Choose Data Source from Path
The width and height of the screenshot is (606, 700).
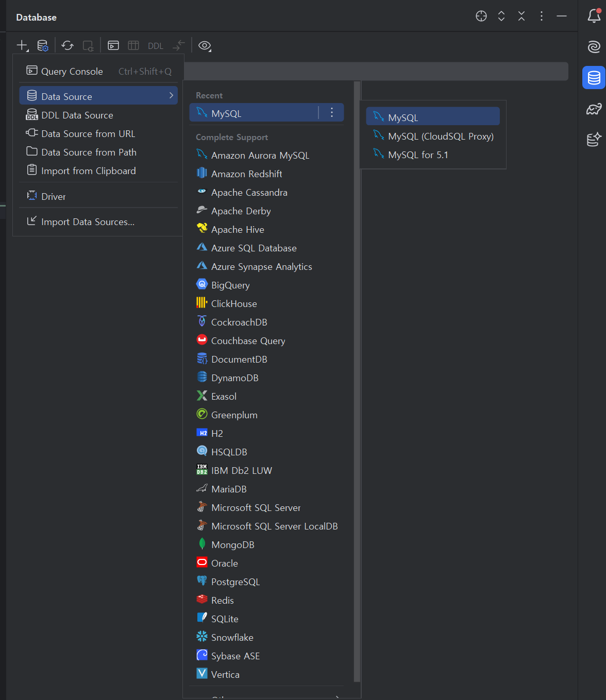pos(98,152)
